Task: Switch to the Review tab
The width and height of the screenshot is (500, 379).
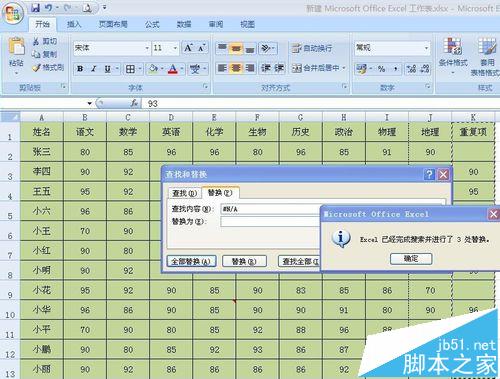Action: (x=216, y=24)
